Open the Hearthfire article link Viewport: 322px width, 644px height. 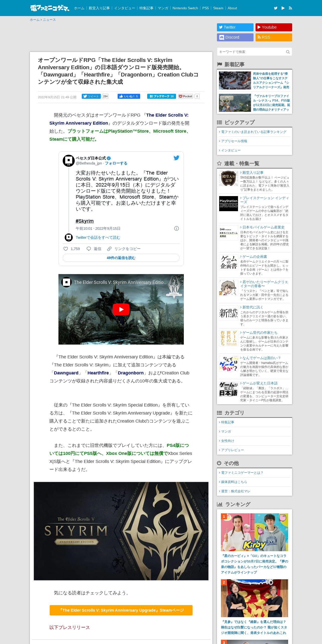point(98,373)
